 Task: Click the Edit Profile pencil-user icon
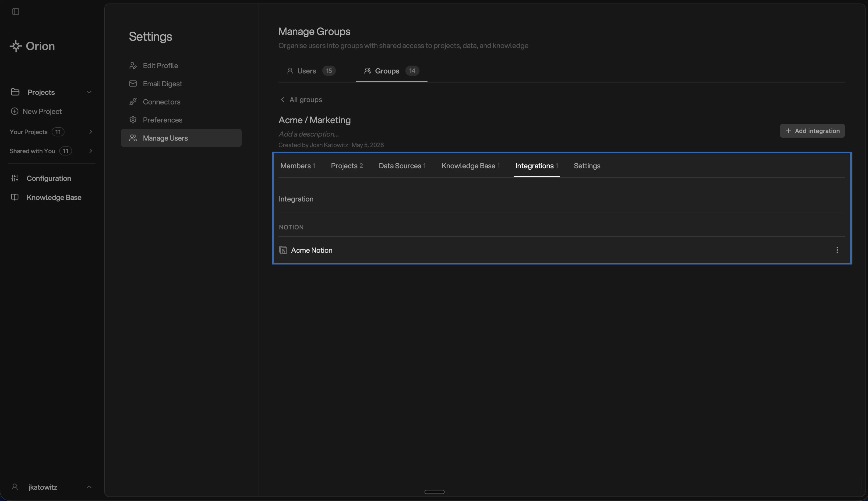(133, 65)
